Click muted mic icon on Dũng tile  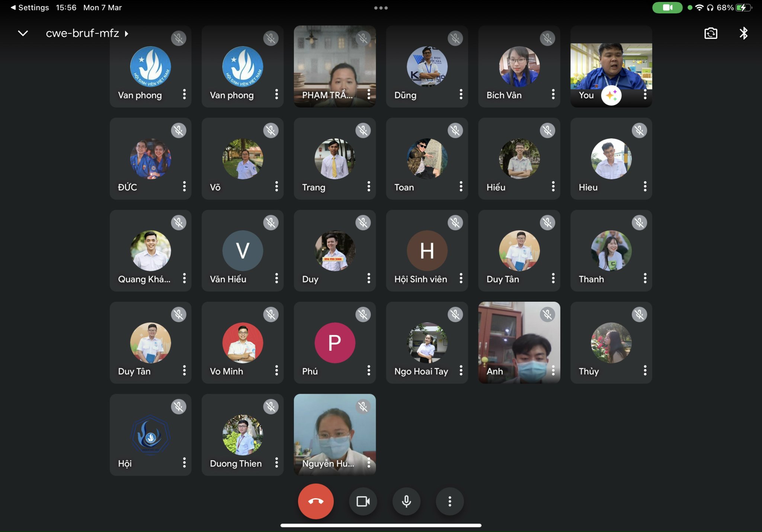point(455,38)
